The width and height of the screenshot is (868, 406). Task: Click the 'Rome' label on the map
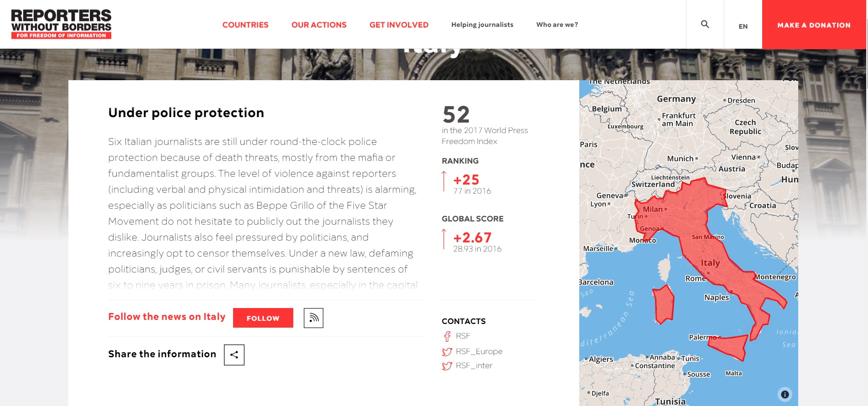(x=695, y=278)
